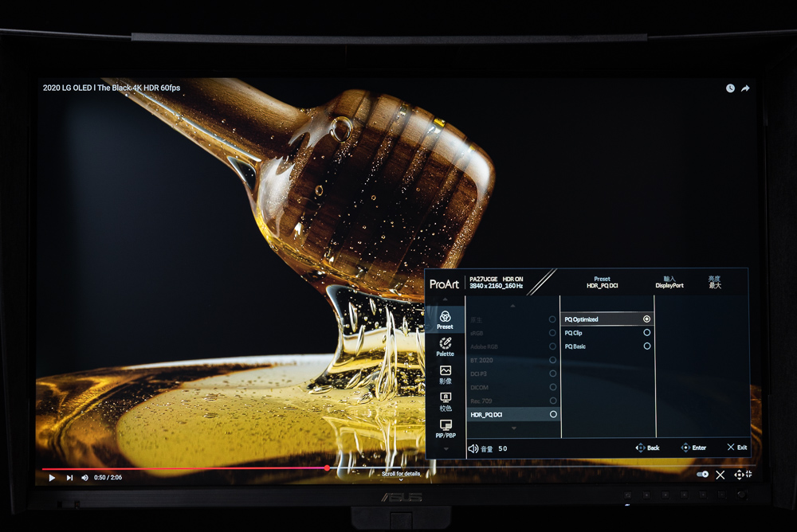Open the 影像 image menu in the OSD
This screenshot has height=532, width=797.
446,374
